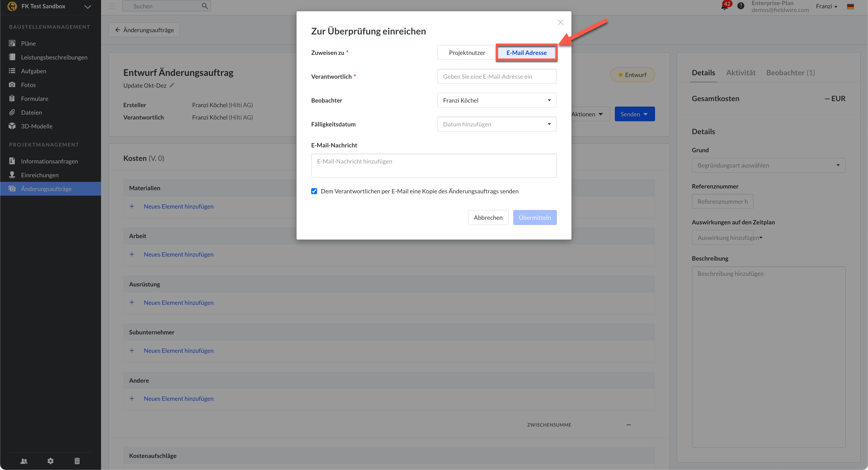This screenshot has height=470, width=868.
Task: Open the Fälligkeitsdatum date dropdown
Action: (497, 124)
